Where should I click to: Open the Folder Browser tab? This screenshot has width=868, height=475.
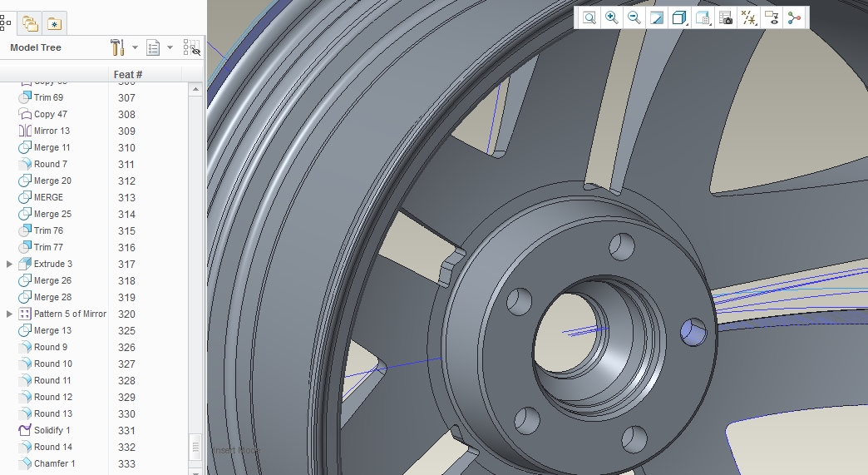click(30, 23)
